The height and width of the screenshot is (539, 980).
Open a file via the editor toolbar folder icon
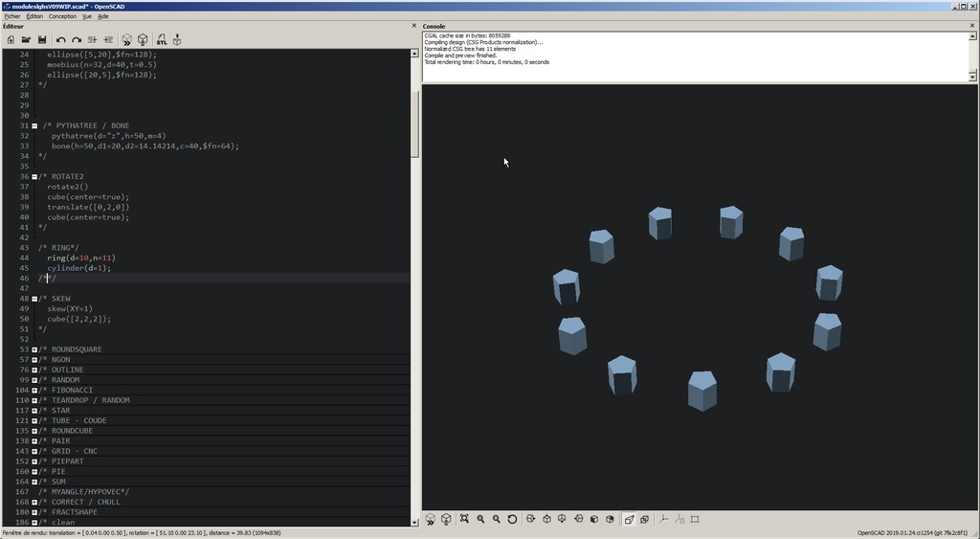click(26, 40)
